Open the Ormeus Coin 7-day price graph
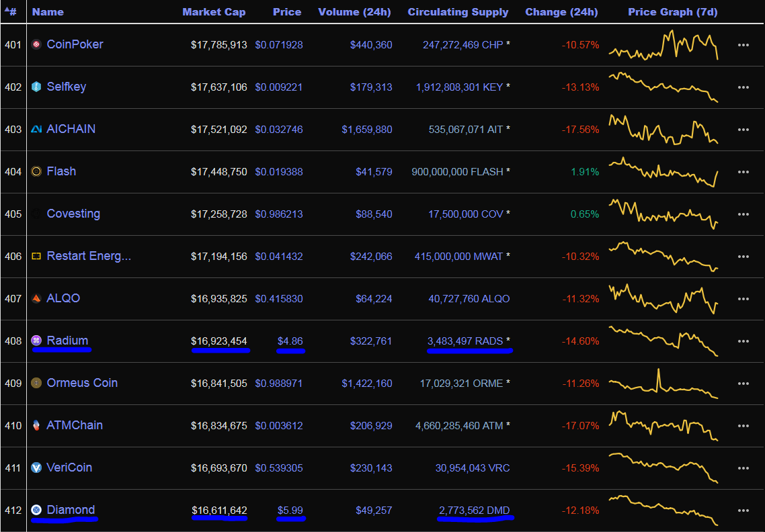This screenshot has width=765, height=532. pyautogui.click(x=663, y=384)
